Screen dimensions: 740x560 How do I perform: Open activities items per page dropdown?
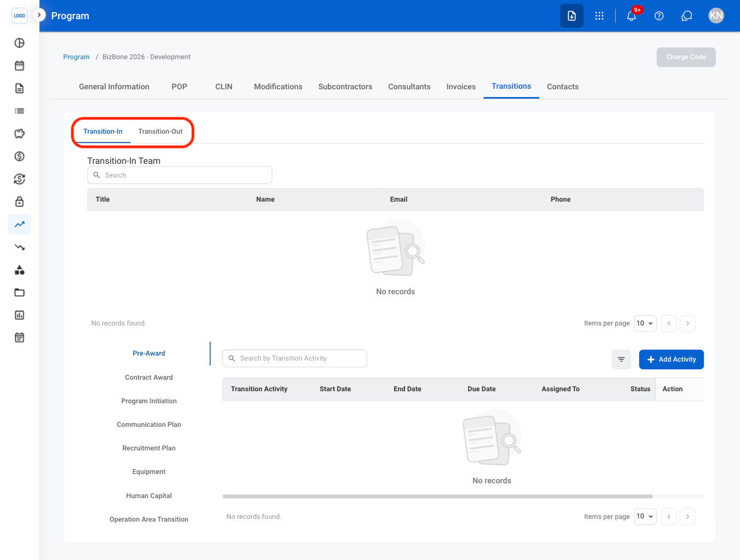tap(645, 516)
